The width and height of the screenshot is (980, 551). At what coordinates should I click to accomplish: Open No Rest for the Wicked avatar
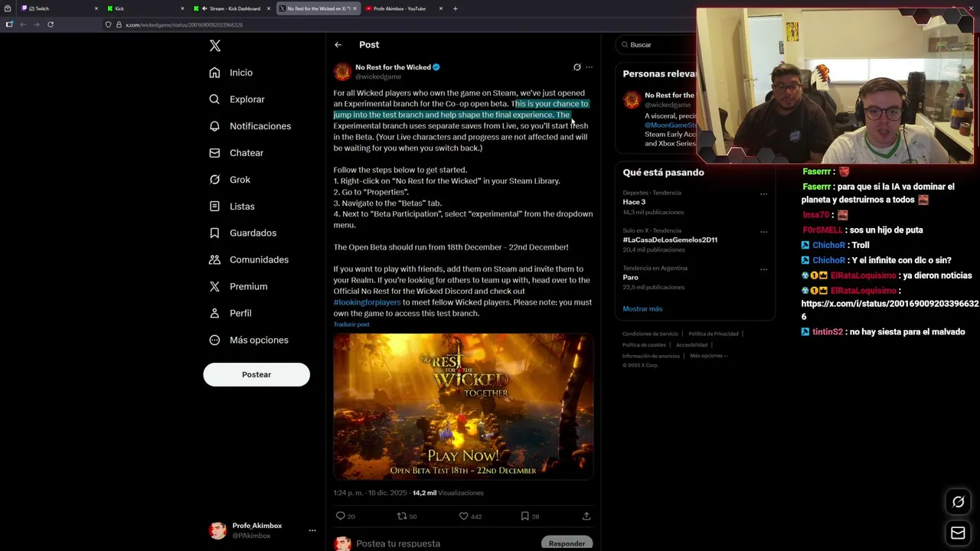342,72
